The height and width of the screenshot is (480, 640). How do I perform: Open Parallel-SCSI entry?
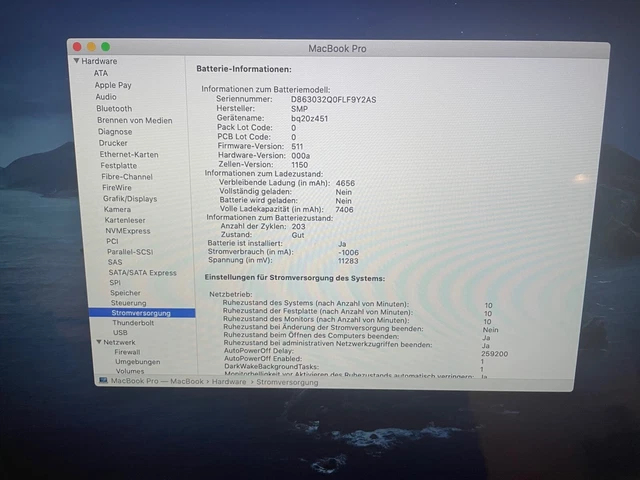tap(130, 252)
